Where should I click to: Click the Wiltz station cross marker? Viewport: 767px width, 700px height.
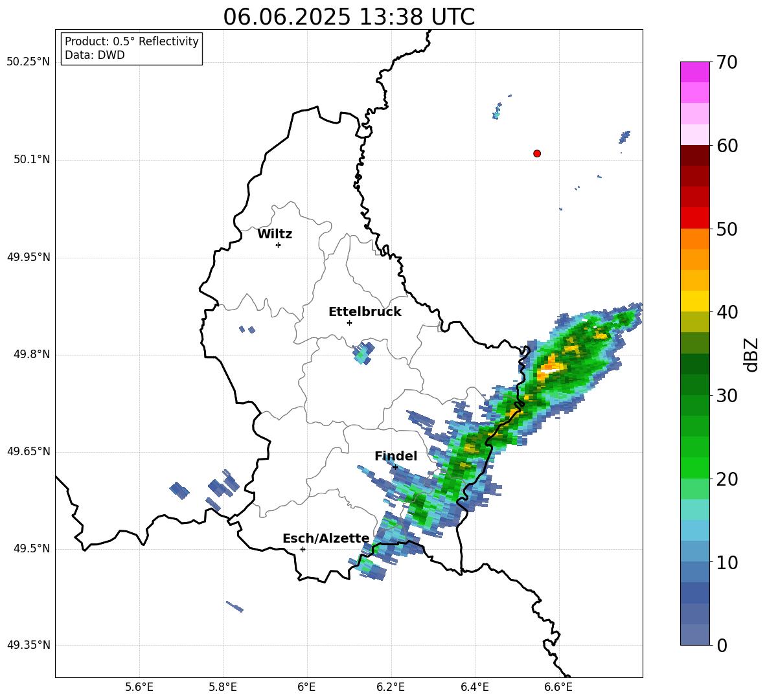click(x=278, y=245)
